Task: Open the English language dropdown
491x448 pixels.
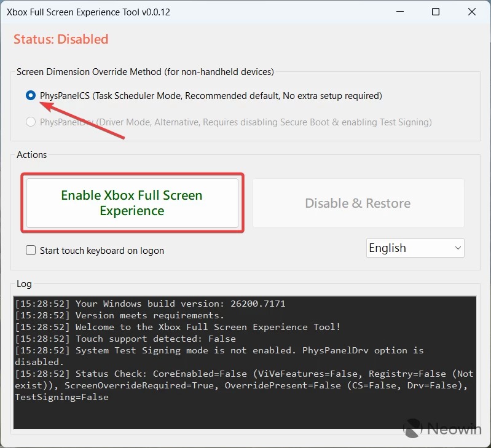Action: point(415,248)
